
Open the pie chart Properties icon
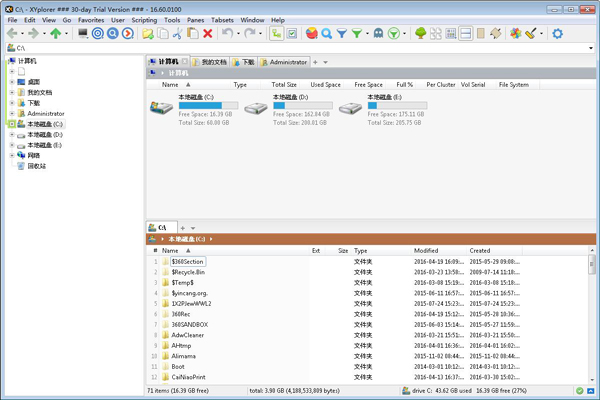311,34
